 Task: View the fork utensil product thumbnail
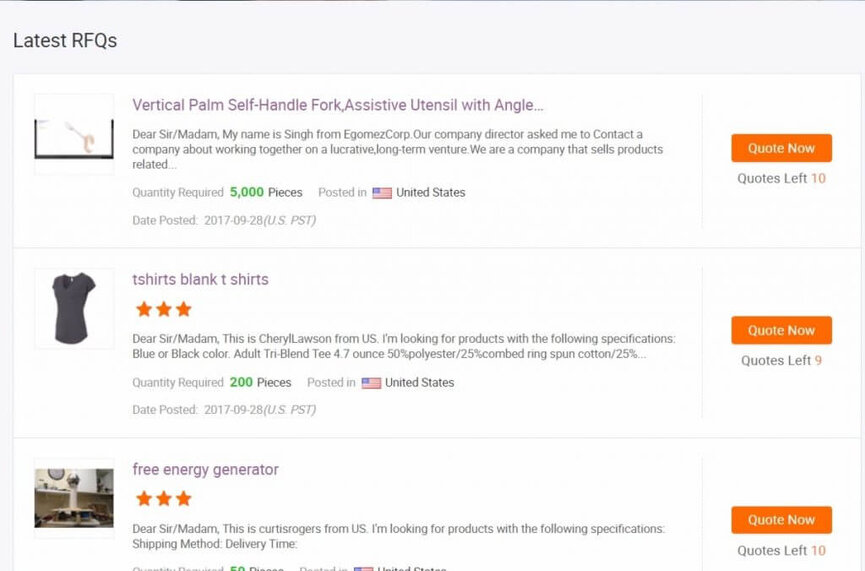pos(74,134)
